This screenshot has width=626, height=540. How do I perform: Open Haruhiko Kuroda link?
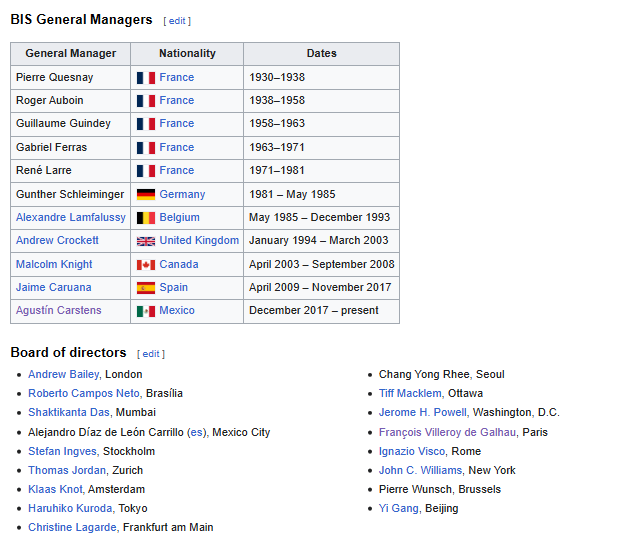point(70,508)
